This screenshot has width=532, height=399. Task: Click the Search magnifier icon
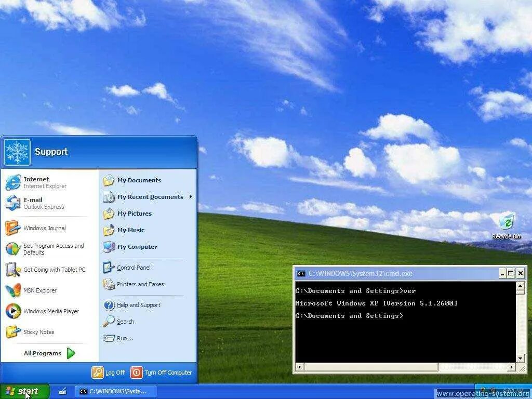click(x=109, y=321)
